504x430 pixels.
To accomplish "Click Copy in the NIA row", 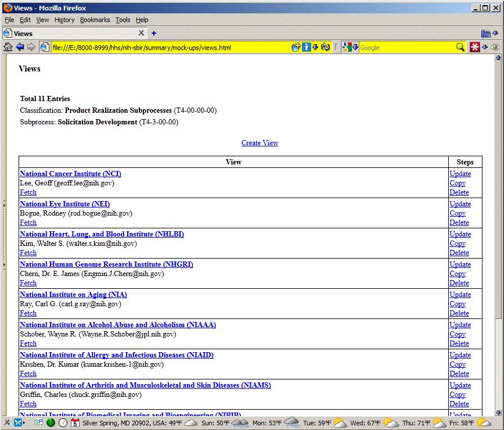I will pos(458,304).
